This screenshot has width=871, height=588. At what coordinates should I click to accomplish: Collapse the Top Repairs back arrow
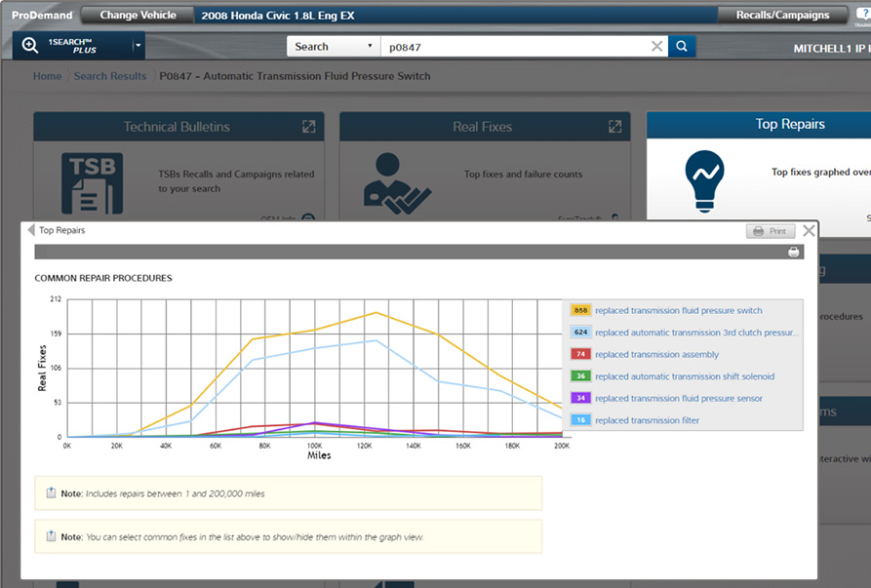tap(30, 231)
